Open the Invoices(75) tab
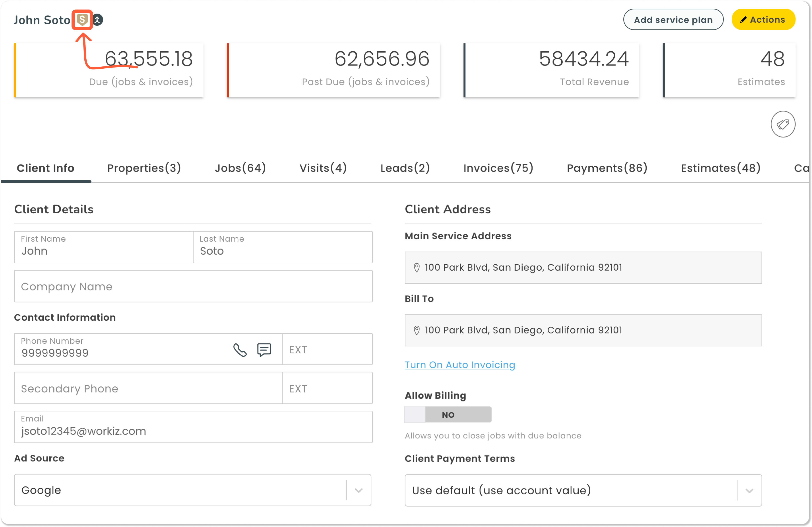 tap(498, 168)
